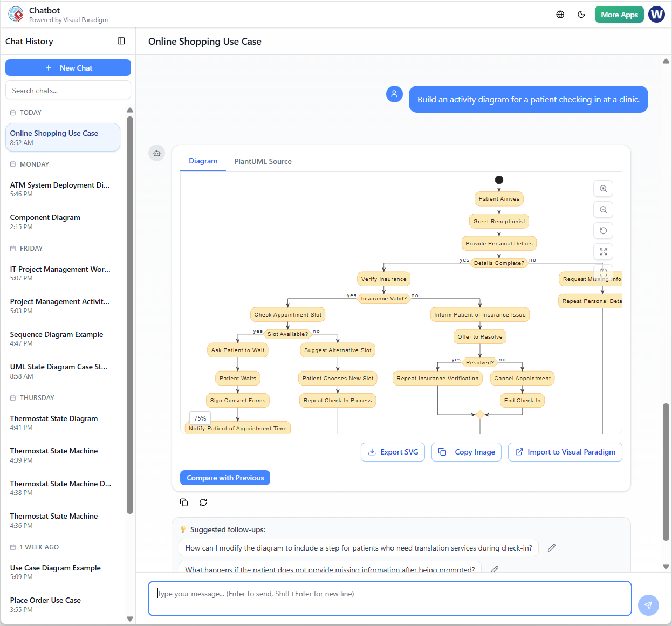Toggle dark mode moon icon
The height and width of the screenshot is (626, 672).
581,15
